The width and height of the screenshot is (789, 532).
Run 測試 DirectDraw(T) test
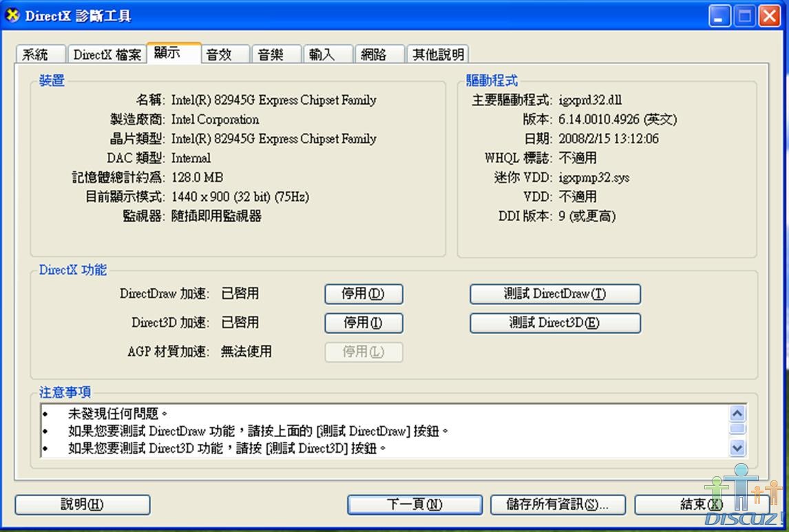click(555, 294)
